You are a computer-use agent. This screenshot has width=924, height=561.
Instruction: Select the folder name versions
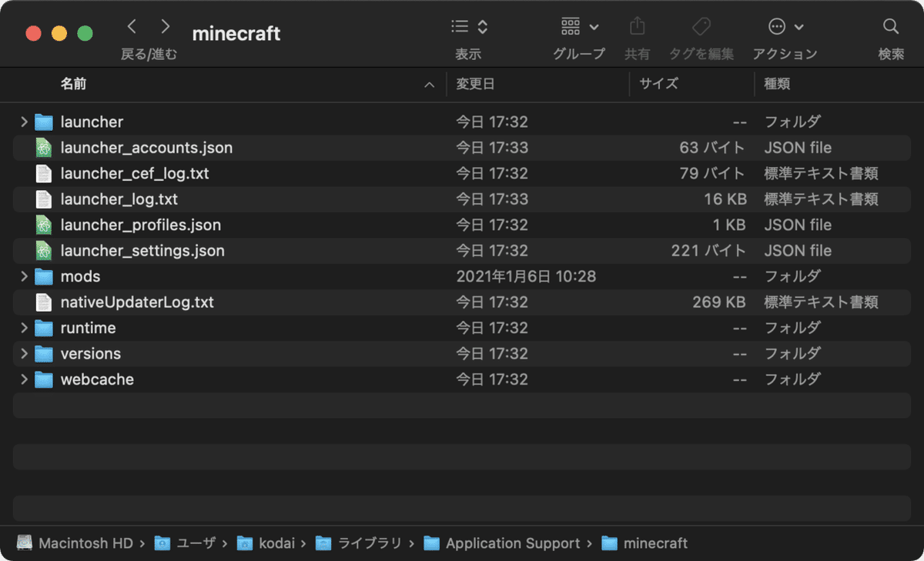90,353
